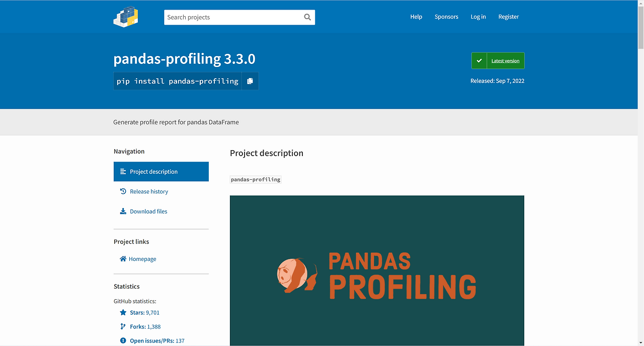Copy the pip install command to clipboard
The width and height of the screenshot is (644, 346).
[x=250, y=81]
